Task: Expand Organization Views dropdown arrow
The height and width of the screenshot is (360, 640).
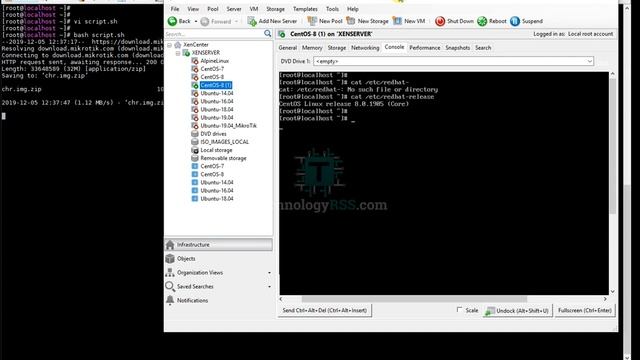Action: (x=269, y=273)
